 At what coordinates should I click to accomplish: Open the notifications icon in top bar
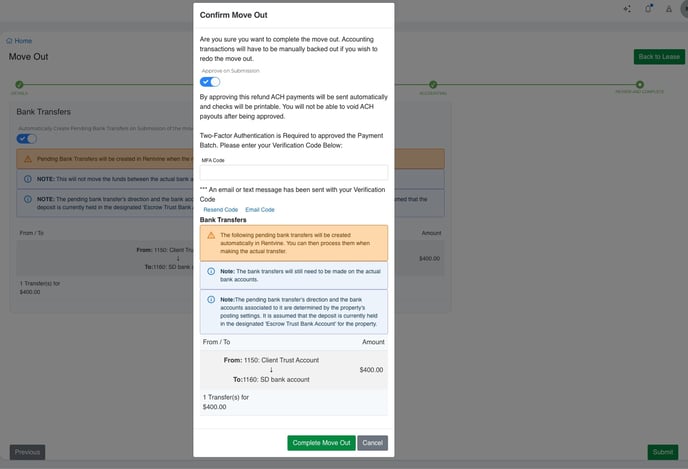click(648, 9)
